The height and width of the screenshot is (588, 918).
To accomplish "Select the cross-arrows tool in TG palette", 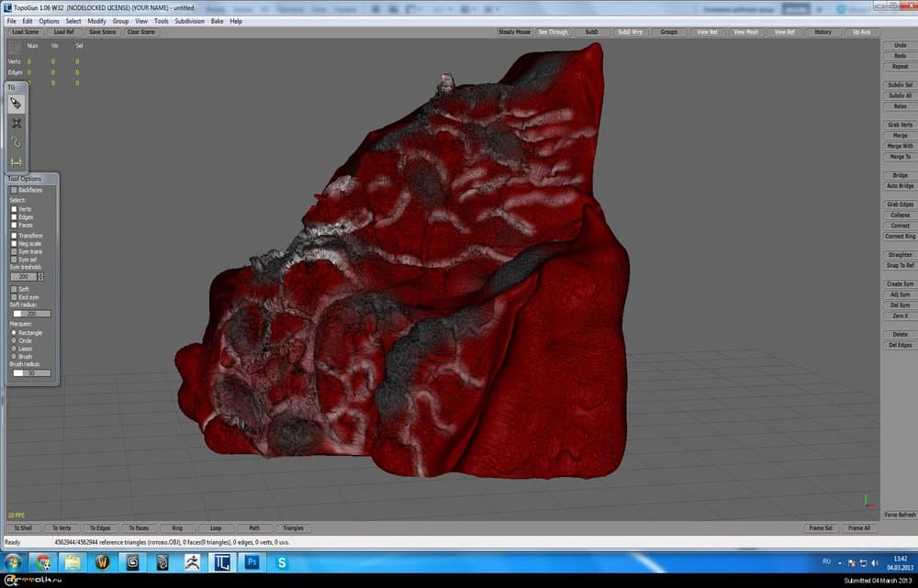I will point(17,123).
